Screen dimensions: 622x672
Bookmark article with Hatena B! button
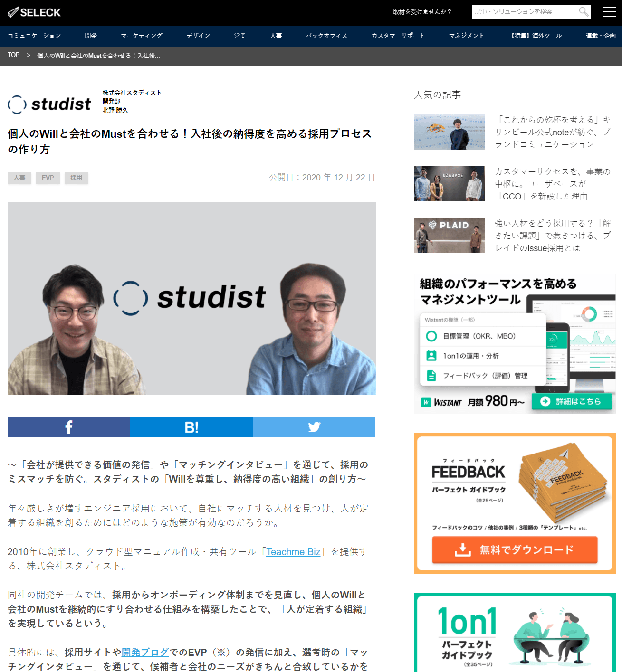click(x=191, y=427)
